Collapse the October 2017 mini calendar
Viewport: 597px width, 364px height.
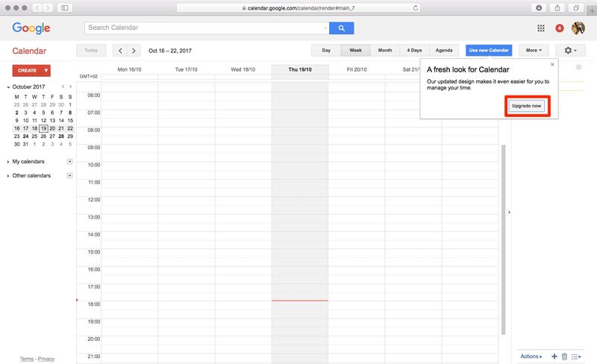click(x=8, y=87)
